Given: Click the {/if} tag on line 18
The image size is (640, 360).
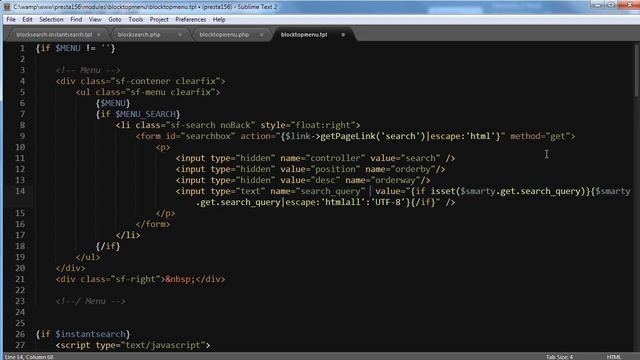Looking at the screenshot, I should pos(108,246).
